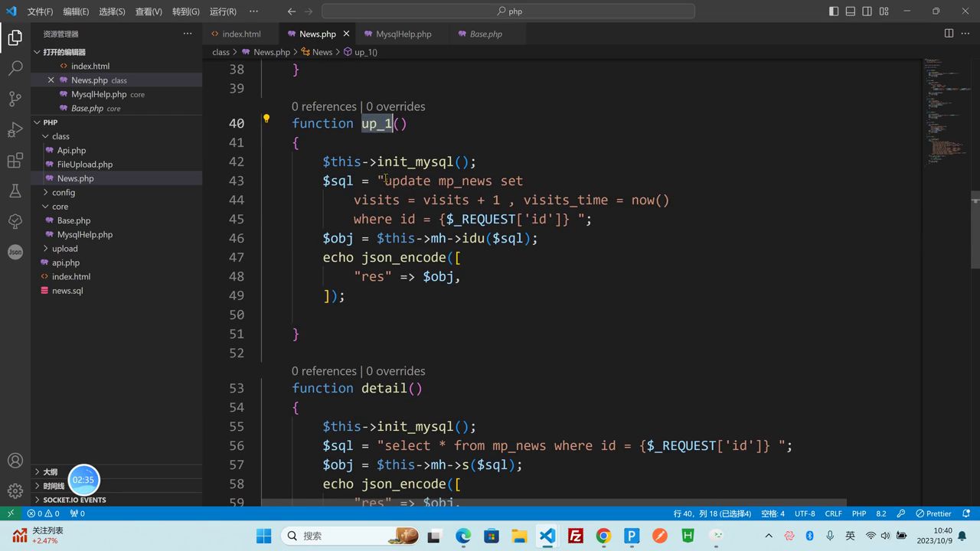
Task: Click the up_1() breadcrumb segment
Action: click(361, 52)
